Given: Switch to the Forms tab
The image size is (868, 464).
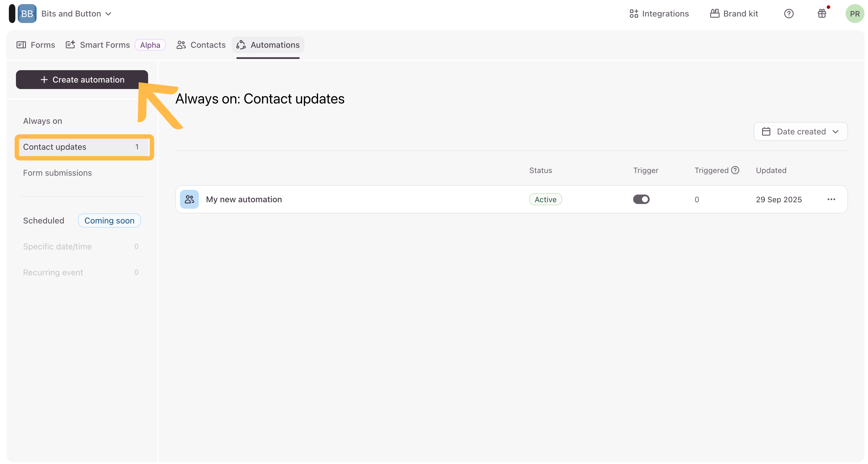Looking at the screenshot, I should click(x=36, y=45).
